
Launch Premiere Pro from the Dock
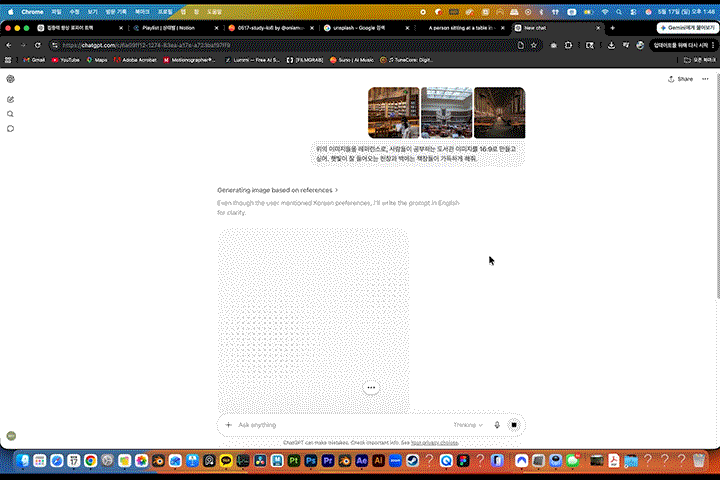[328, 461]
